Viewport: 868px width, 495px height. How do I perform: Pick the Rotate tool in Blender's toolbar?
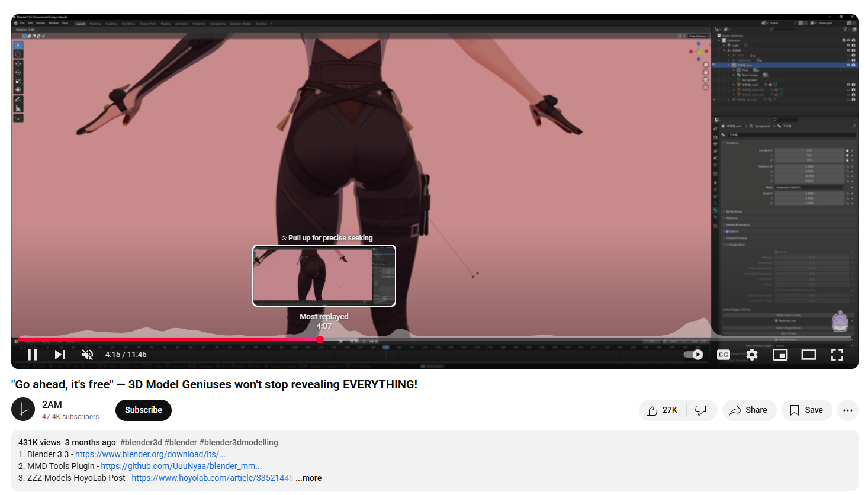18,72
